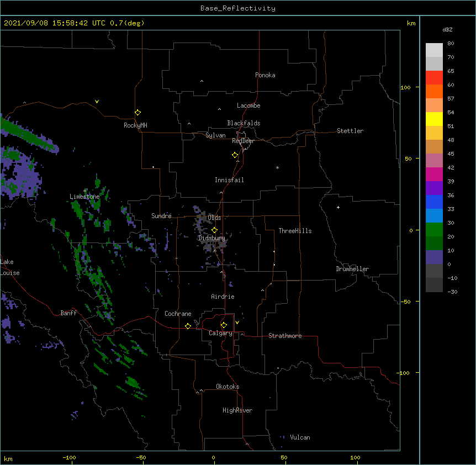Select the yellow diamond marker above the Calgary label
Image resolution: width=476 pixels, height=465 pixels.
(224, 325)
